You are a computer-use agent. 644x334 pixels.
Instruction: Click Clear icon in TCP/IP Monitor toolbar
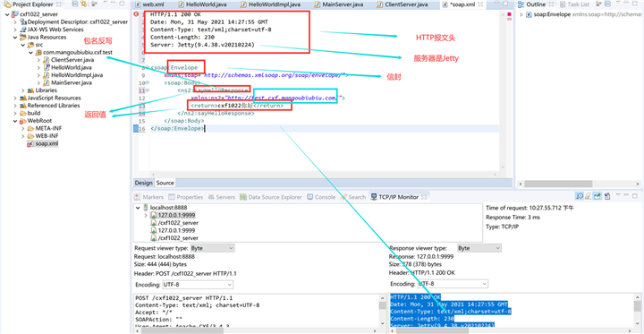click(589, 197)
